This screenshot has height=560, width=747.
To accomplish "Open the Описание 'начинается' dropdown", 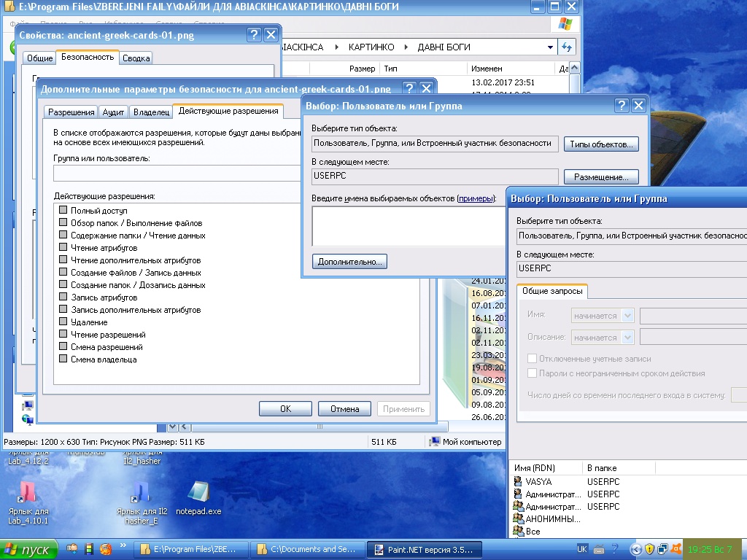I will 627,338.
